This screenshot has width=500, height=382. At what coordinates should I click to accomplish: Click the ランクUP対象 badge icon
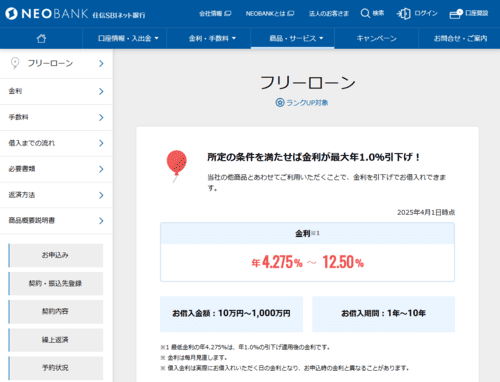pyautogui.click(x=280, y=102)
